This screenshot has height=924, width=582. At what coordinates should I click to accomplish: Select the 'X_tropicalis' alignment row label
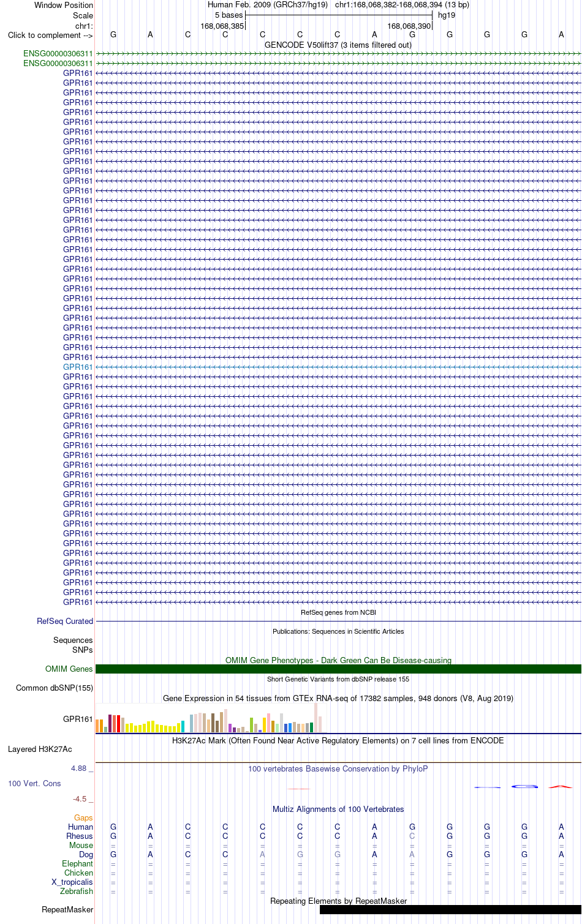(x=72, y=882)
